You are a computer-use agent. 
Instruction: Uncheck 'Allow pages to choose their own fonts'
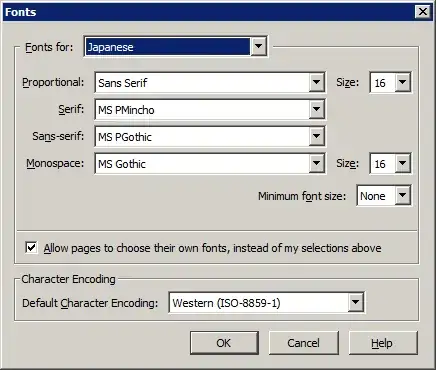tap(31, 248)
